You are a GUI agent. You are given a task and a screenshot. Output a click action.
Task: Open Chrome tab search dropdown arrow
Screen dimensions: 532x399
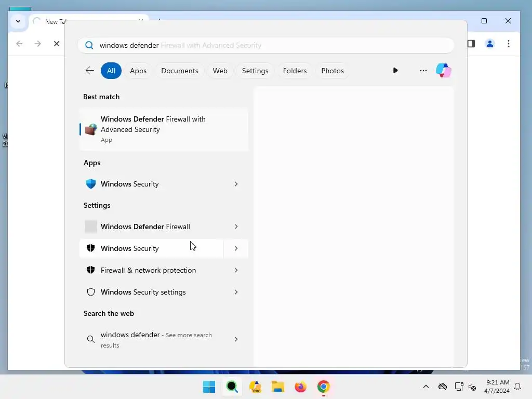18,21
